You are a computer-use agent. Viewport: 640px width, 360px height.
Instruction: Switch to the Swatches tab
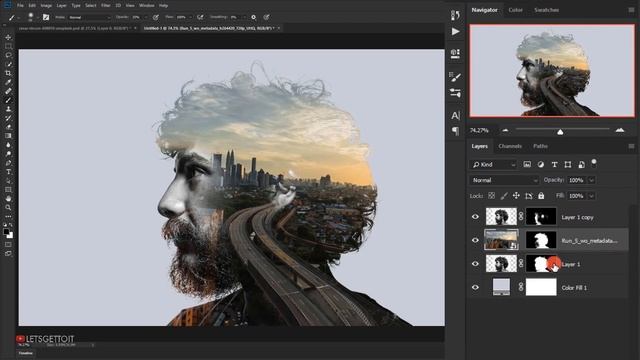point(547,10)
